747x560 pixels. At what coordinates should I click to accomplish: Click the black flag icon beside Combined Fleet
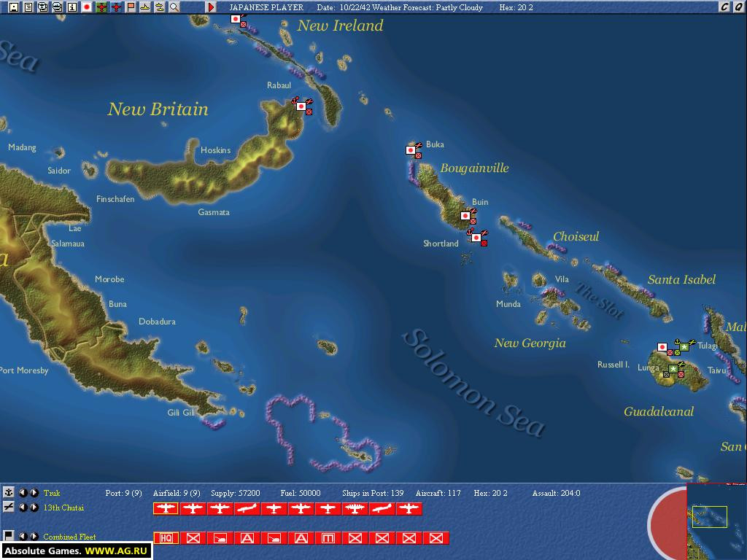tap(9, 536)
